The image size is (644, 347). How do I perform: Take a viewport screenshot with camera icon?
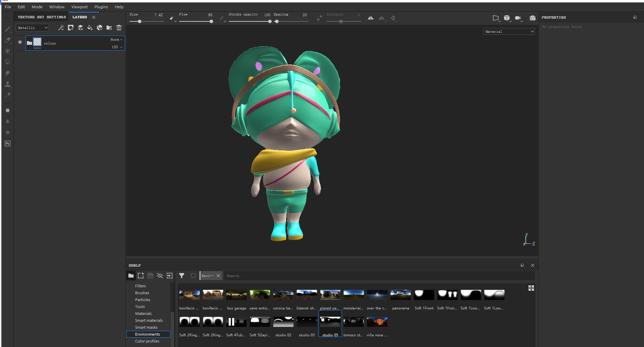coord(533,18)
